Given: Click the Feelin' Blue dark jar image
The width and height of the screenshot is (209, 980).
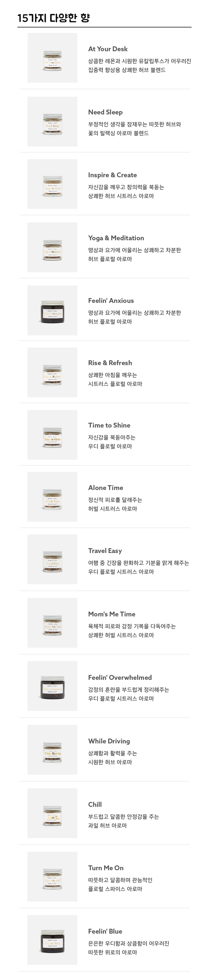Looking at the screenshot, I should (52, 940).
